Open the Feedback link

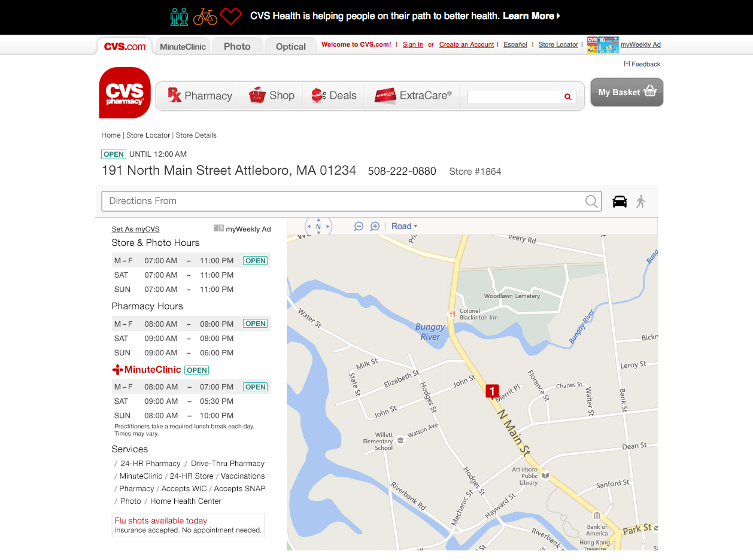coord(642,64)
